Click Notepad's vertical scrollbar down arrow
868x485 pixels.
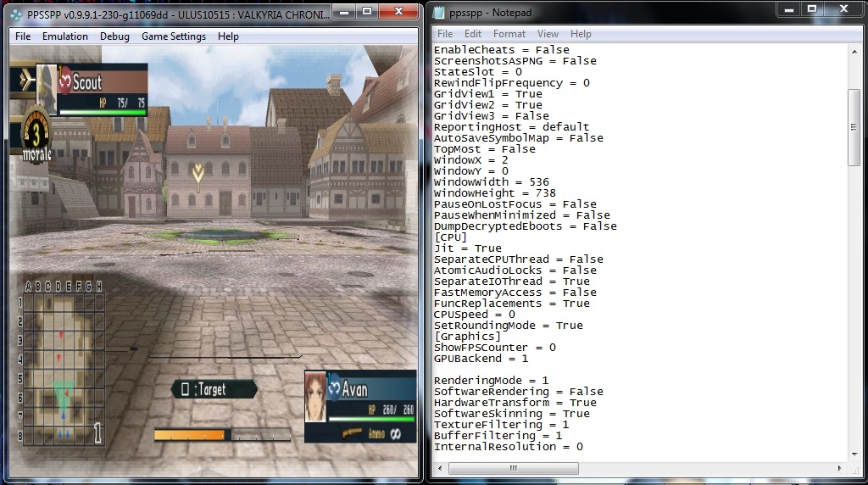tap(854, 454)
